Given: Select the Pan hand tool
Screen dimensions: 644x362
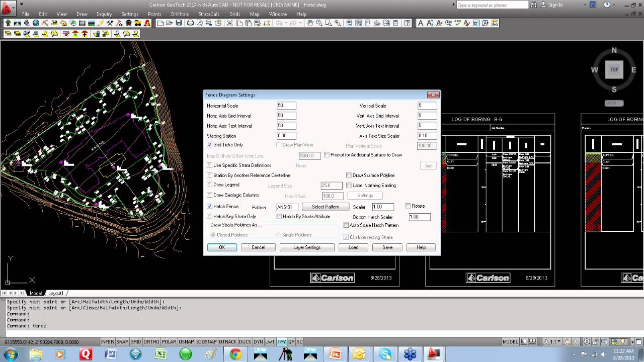Looking at the screenshot, I should point(310,23).
